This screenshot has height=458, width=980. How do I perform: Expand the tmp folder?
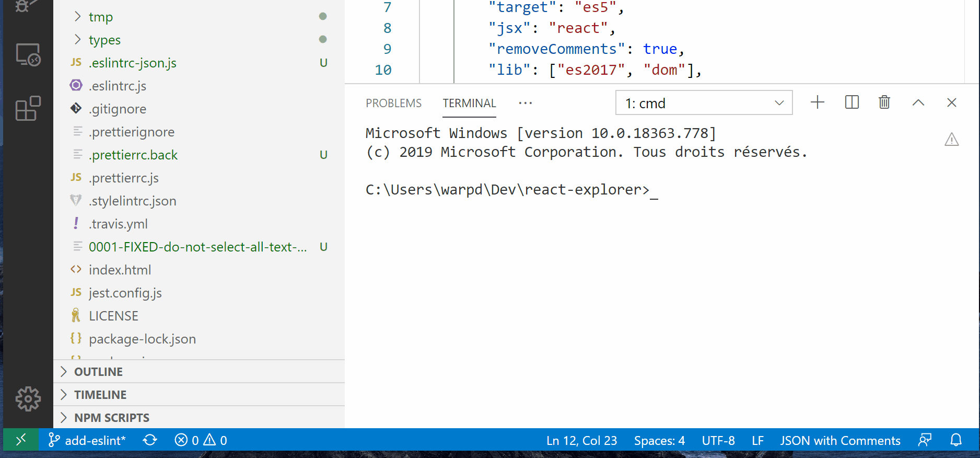(x=77, y=16)
